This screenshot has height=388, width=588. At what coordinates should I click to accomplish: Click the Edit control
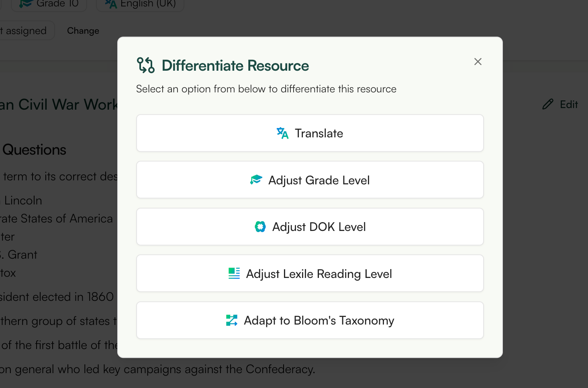point(560,104)
